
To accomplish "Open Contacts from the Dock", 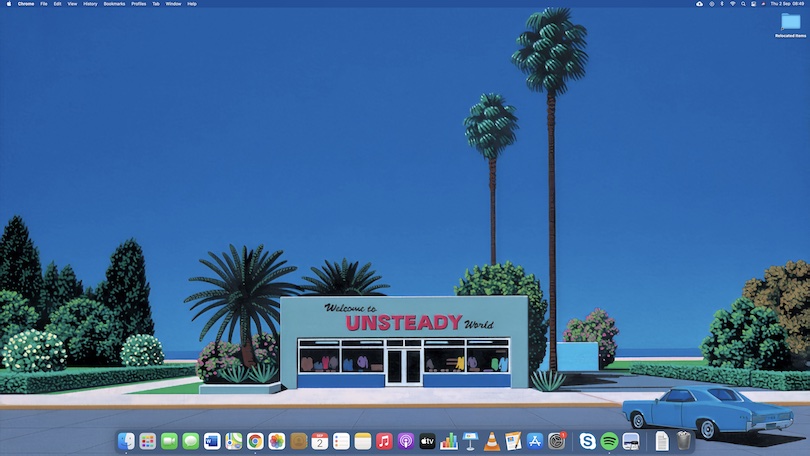I will click(298, 442).
